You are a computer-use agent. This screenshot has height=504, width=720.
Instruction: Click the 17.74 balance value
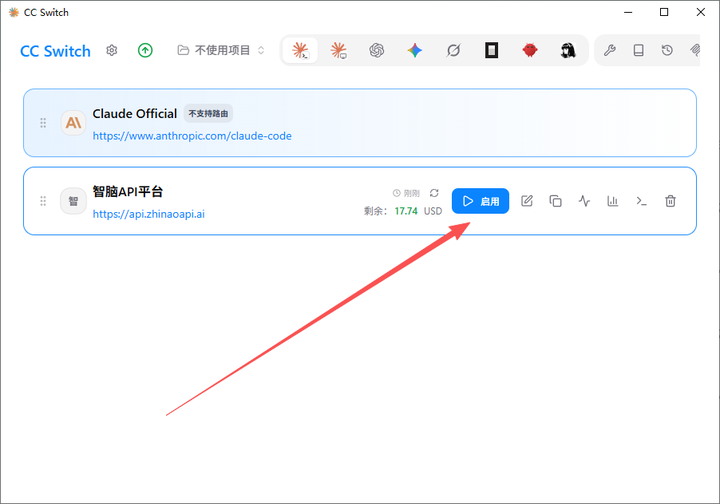(406, 211)
